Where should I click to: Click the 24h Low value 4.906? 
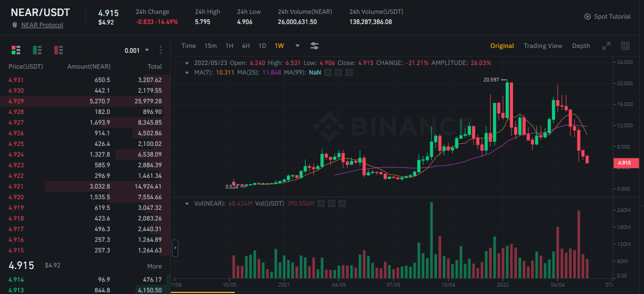point(245,22)
